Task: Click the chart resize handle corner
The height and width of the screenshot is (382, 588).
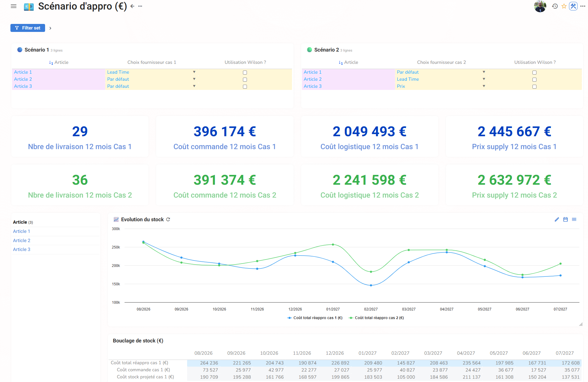Action: pos(581,324)
